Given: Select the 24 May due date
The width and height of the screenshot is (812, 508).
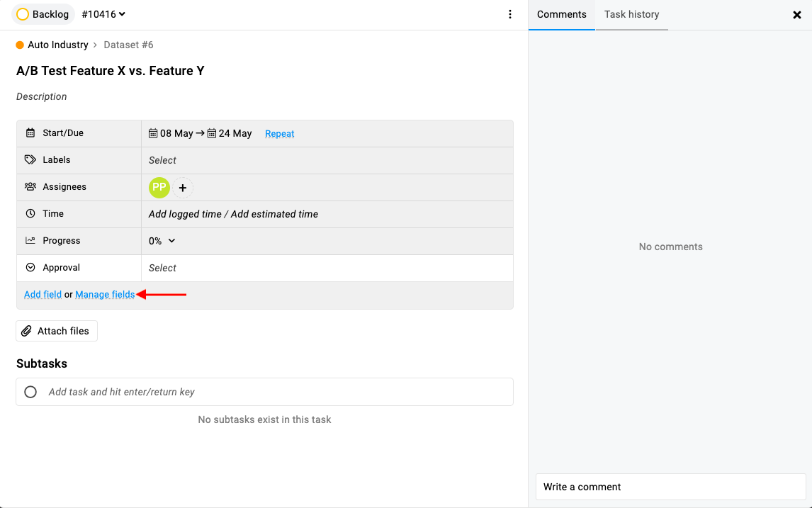Looking at the screenshot, I should click(x=230, y=134).
